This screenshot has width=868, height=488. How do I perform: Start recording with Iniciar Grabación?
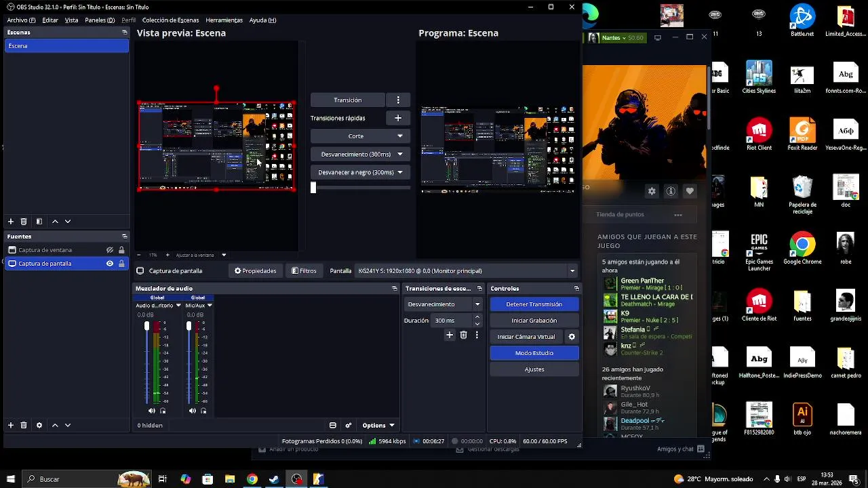pos(534,321)
